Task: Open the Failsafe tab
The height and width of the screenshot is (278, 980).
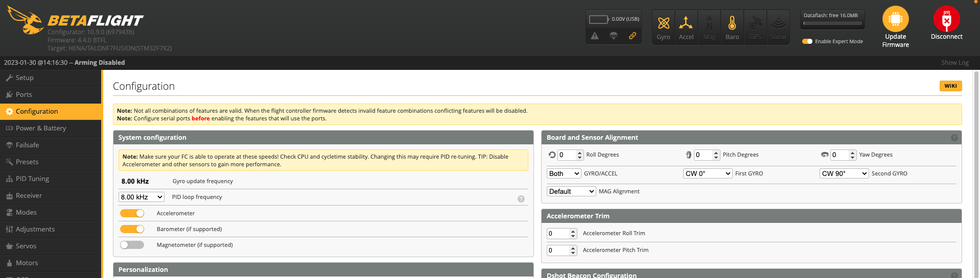Action: pyautogui.click(x=51, y=145)
